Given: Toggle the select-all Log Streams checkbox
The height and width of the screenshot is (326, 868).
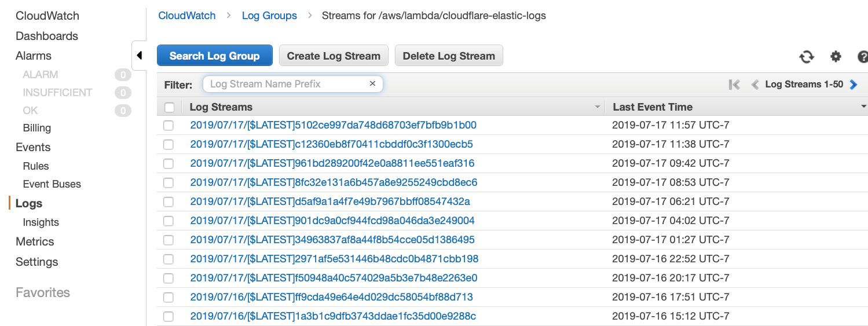Looking at the screenshot, I should pos(169,107).
